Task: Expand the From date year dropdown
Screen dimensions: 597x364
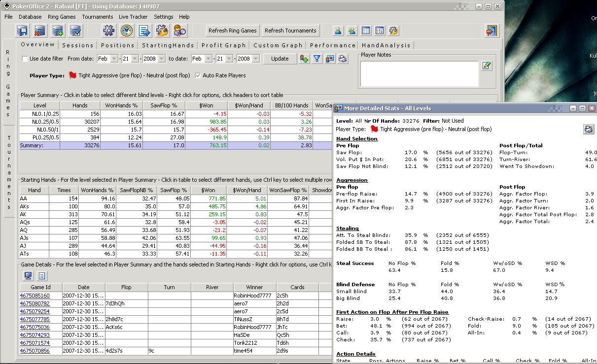Action: tap(161, 59)
